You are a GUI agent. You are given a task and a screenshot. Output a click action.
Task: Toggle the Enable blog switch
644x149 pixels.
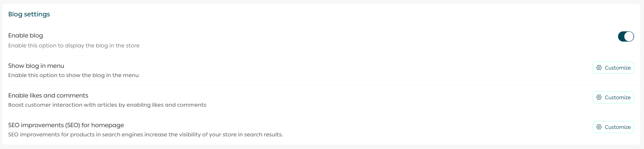626,36
